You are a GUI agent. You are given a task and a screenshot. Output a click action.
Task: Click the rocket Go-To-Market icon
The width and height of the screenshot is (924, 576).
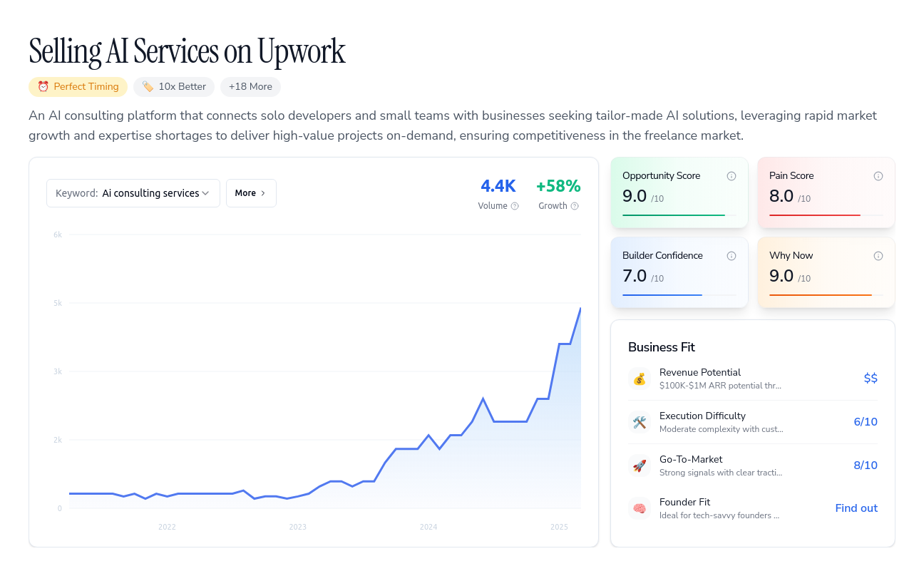[640, 466]
